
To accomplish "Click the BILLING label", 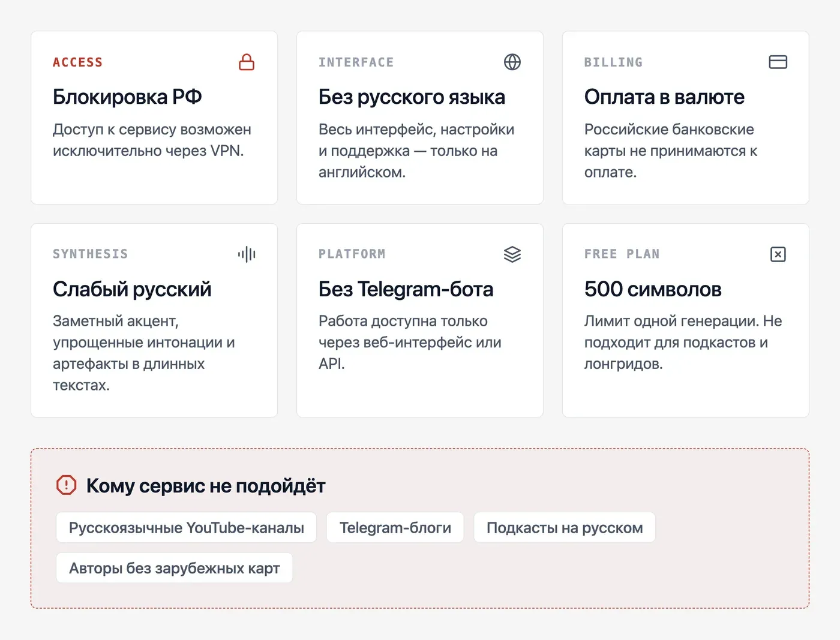I will (x=614, y=62).
